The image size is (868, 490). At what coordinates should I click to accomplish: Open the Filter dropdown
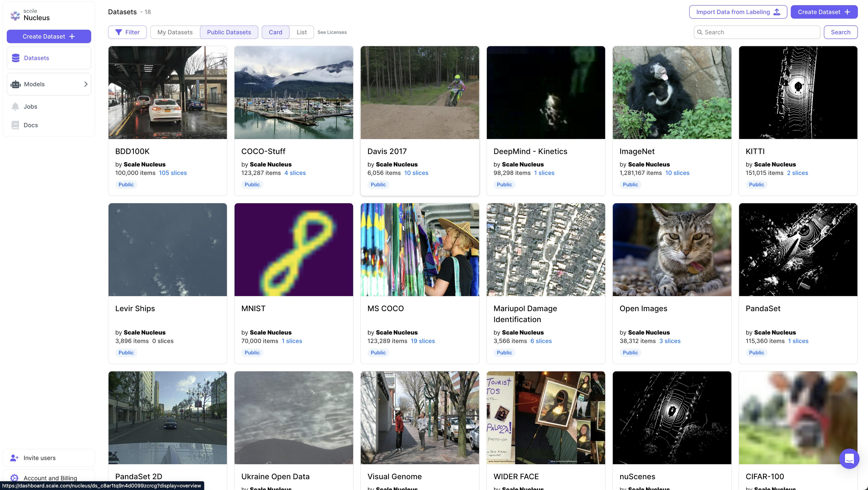[x=127, y=32]
